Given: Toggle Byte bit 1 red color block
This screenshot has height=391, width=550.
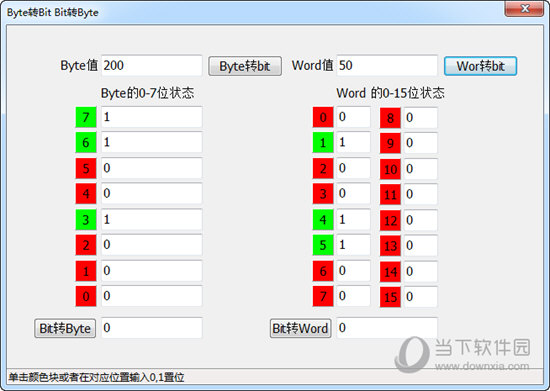Looking at the screenshot, I should click(x=86, y=271).
